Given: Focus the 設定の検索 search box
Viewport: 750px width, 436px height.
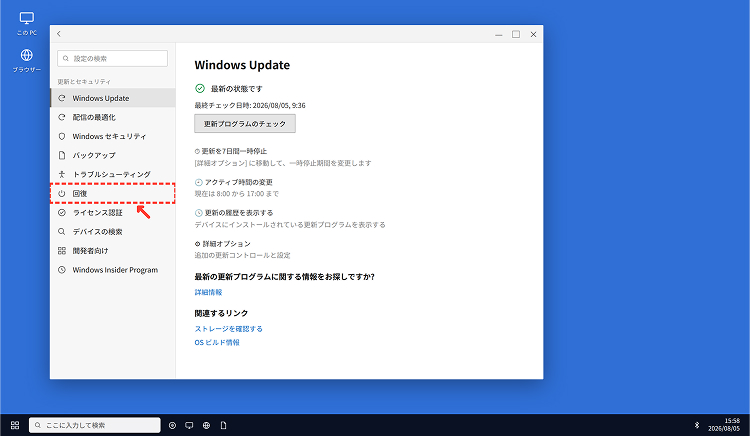Looking at the screenshot, I should (112, 58).
